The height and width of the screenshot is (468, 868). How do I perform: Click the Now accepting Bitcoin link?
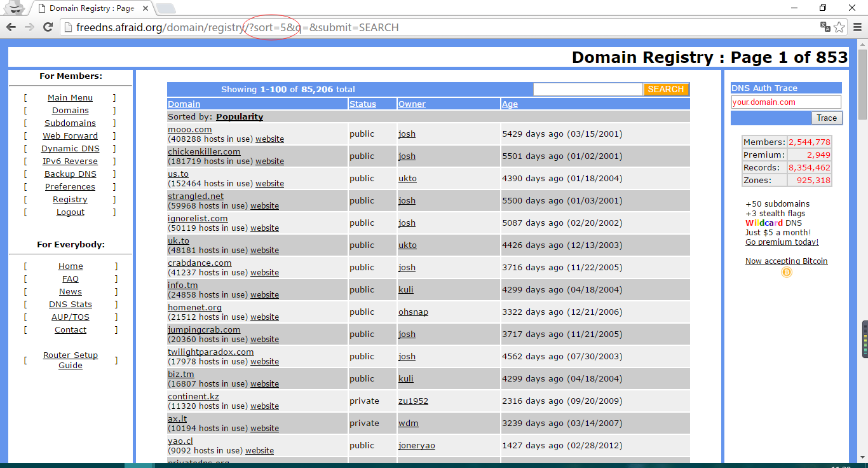tap(787, 261)
